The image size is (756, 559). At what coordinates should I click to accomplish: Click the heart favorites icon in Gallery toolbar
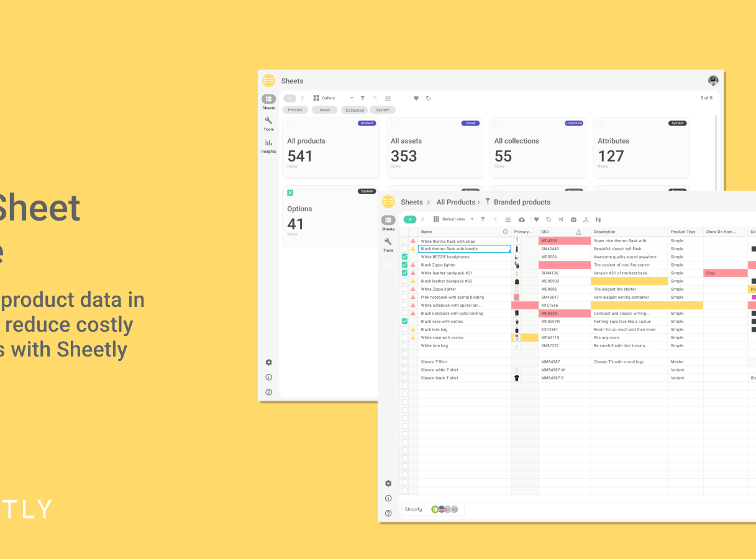coord(416,98)
